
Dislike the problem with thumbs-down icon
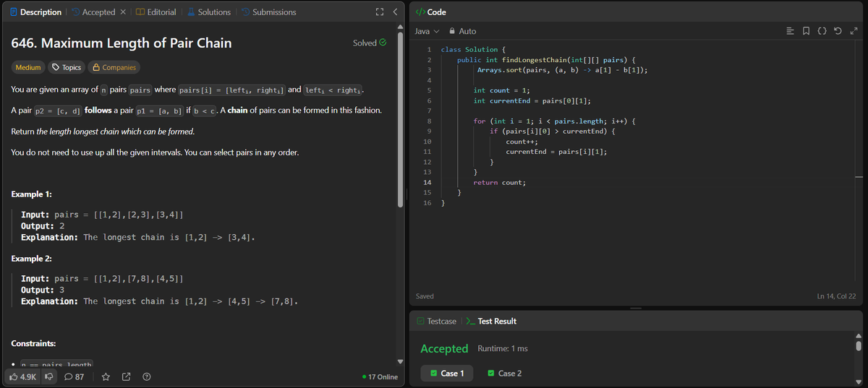pos(50,376)
